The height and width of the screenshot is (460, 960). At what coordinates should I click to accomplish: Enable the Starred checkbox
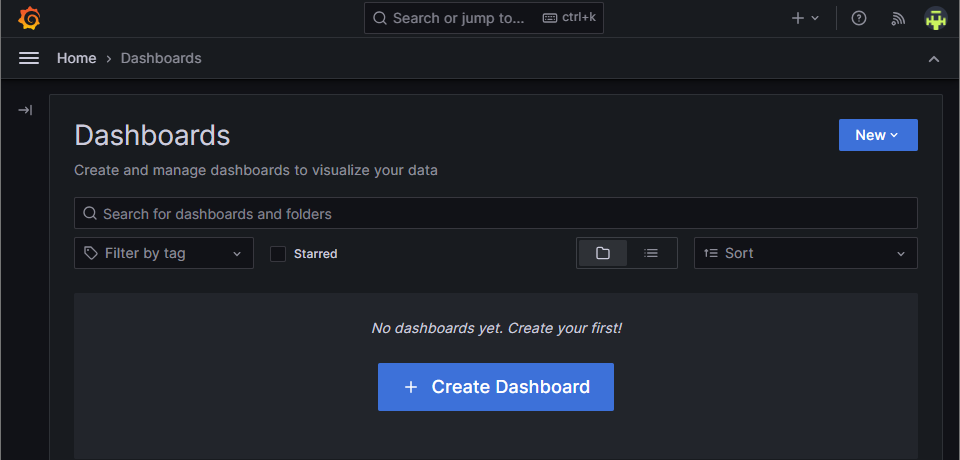point(278,254)
